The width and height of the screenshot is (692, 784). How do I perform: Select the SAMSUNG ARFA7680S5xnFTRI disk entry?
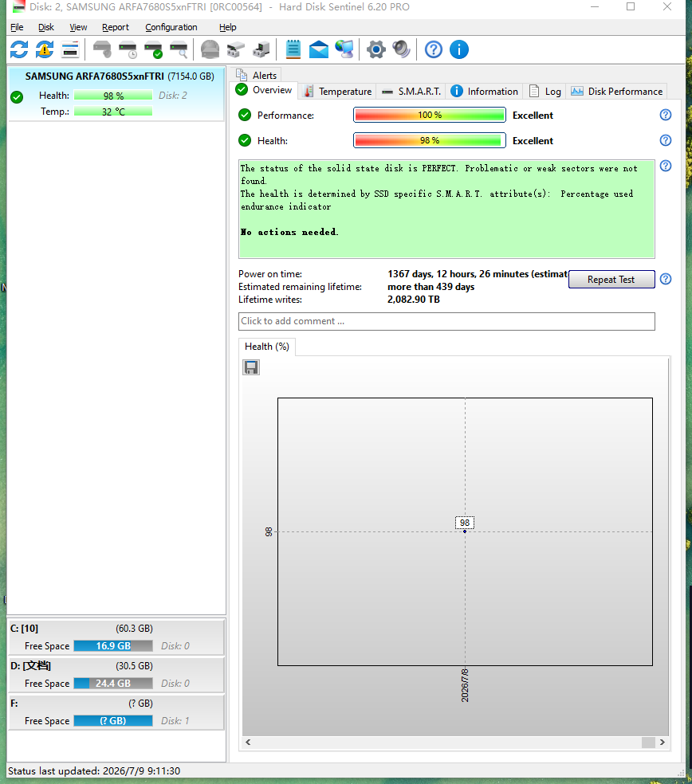(x=116, y=95)
